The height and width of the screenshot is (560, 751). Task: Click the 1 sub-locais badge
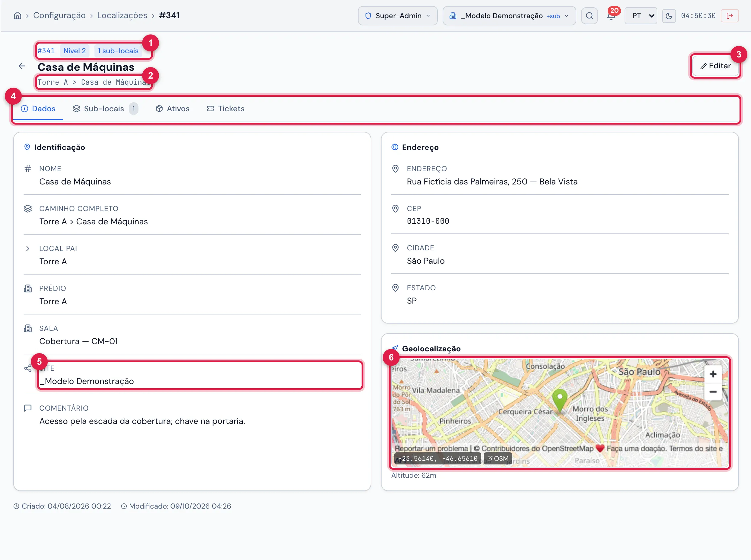tap(118, 51)
